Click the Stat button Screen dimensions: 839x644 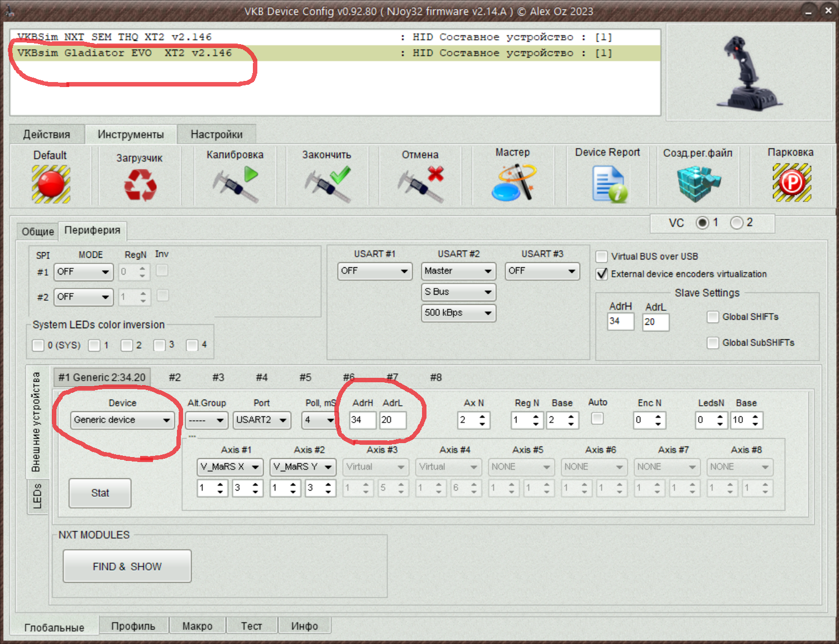tap(100, 493)
